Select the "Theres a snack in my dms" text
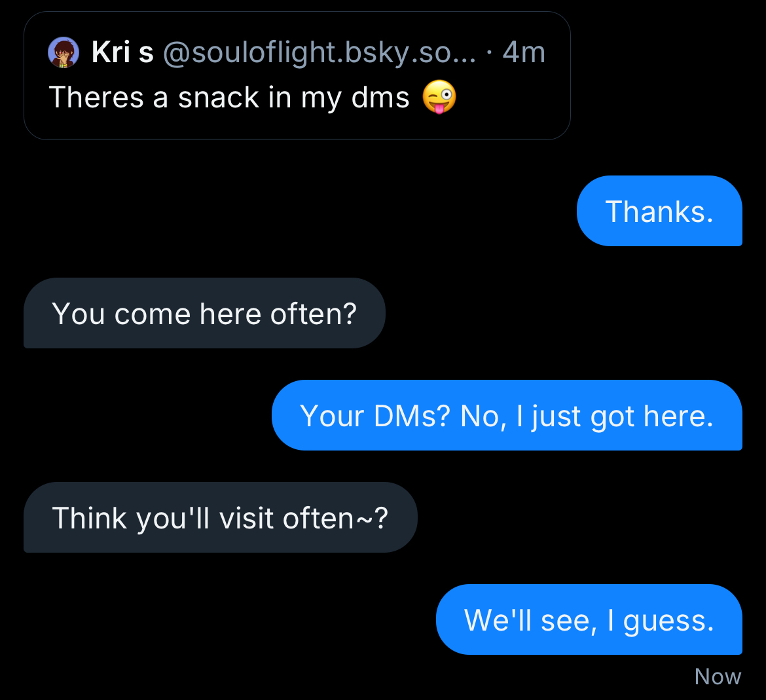This screenshot has width=766, height=700. [228, 98]
